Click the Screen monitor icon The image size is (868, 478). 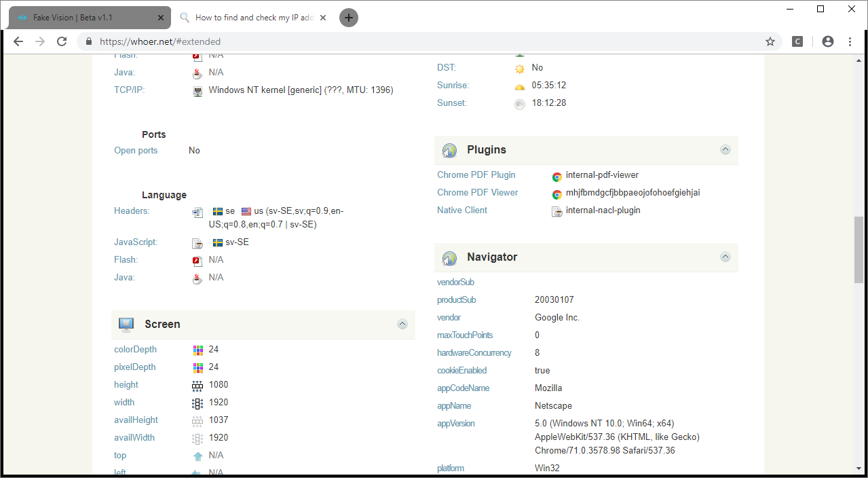(126, 325)
